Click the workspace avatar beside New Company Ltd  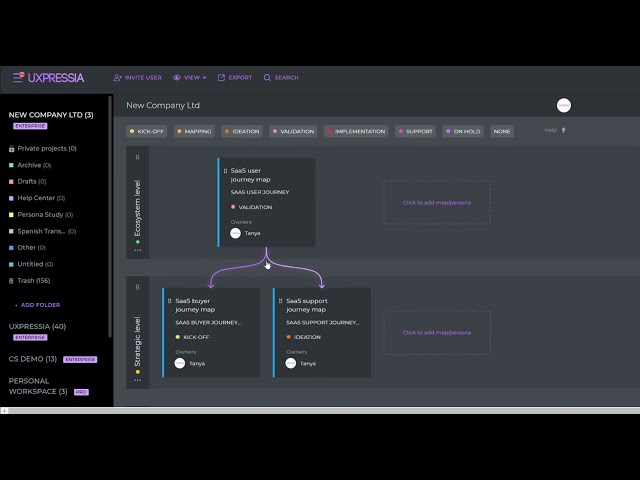point(564,105)
